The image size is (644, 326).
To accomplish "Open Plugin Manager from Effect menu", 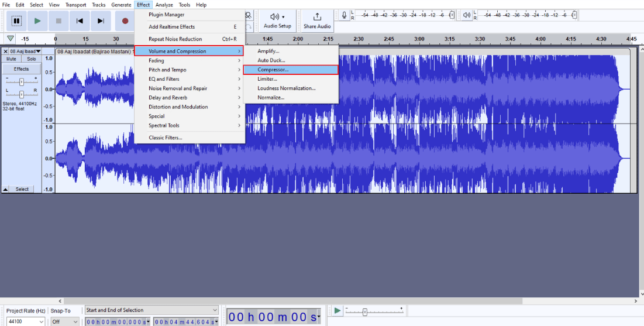I will tap(190, 15).
